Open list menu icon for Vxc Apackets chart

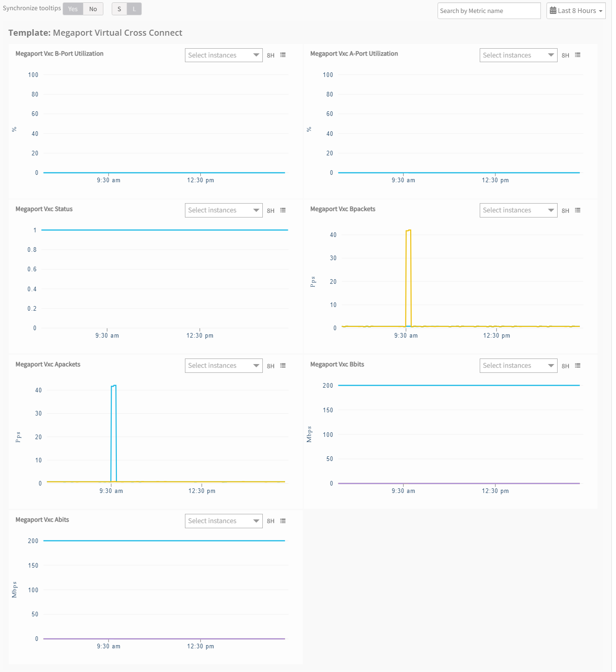[x=283, y=365]
